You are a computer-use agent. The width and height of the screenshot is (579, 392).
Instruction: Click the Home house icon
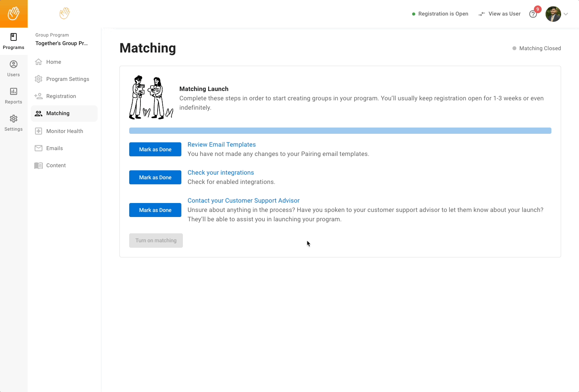point(39,62)
